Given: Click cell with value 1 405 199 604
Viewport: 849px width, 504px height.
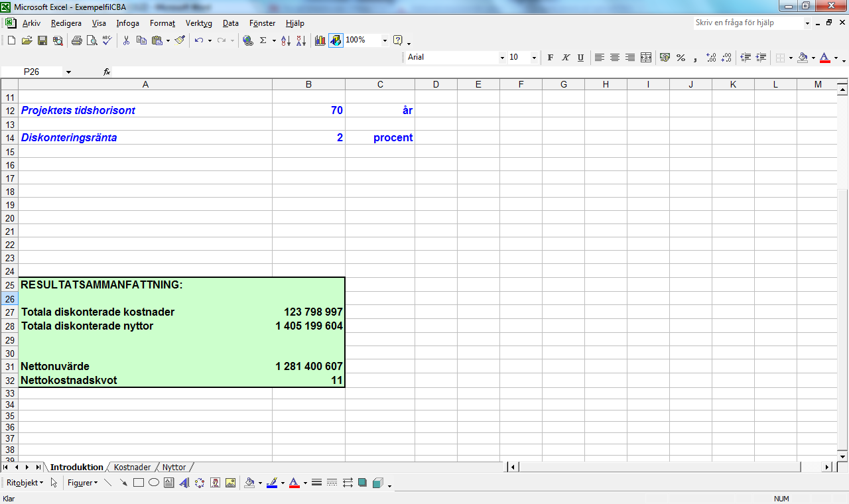Looking at the screenshot, I should pyautogui.click(x=308, y=326).
